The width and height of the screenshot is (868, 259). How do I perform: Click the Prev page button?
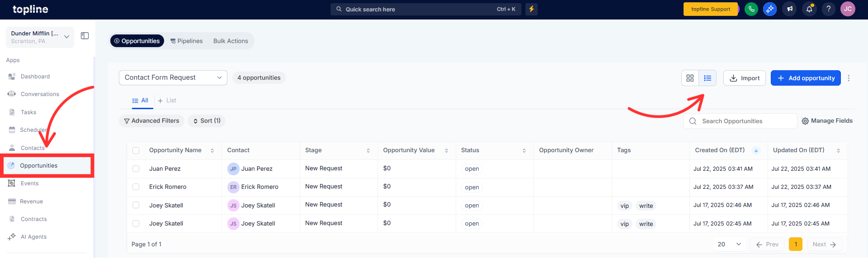click(x=767, y=244)
